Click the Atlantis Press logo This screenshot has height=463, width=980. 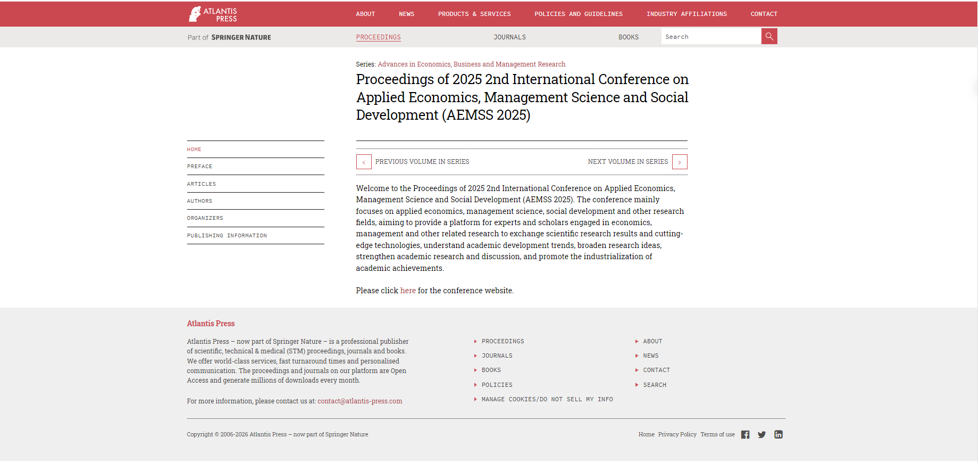coord(213,14)
